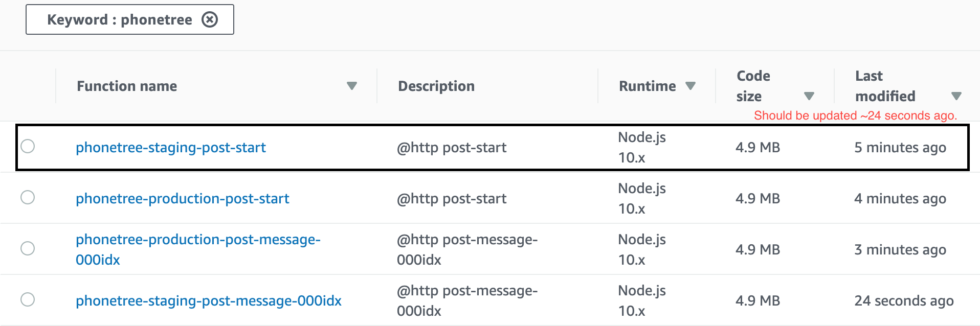Click the 24 seconds ago cell

pos(904,300)
